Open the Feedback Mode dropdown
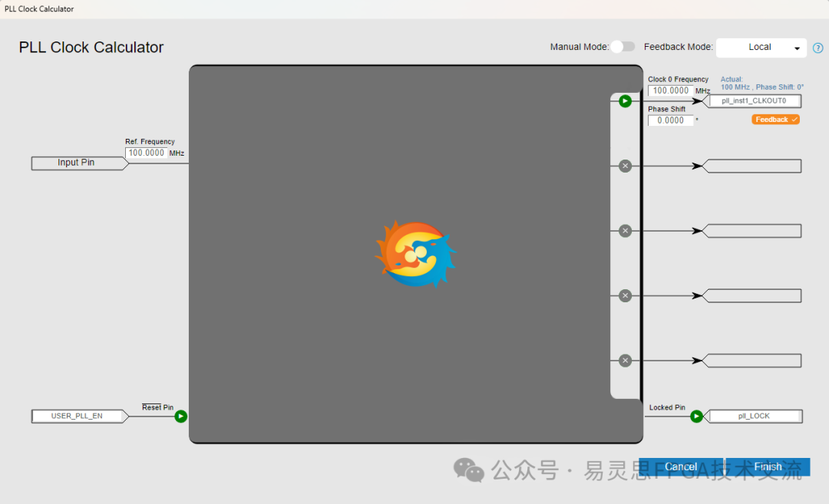The height and width of the screenshot is (504, 829). pos(761,48)
